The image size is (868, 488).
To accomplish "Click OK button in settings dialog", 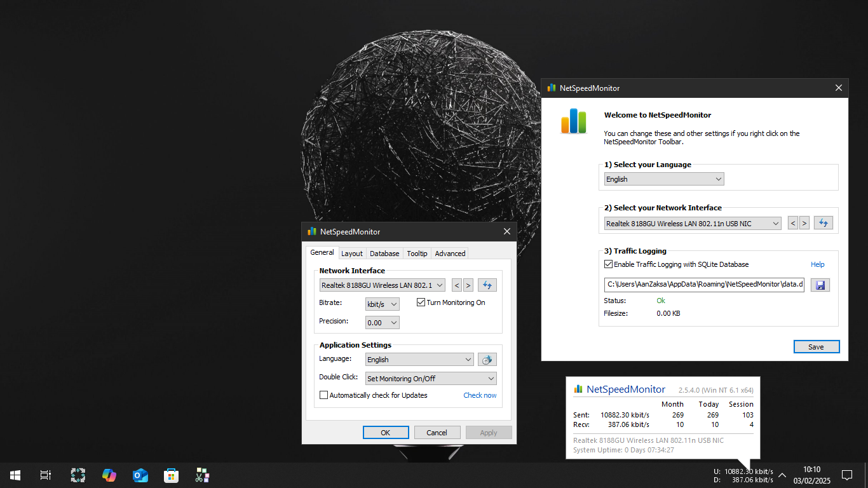I will 386,433.
